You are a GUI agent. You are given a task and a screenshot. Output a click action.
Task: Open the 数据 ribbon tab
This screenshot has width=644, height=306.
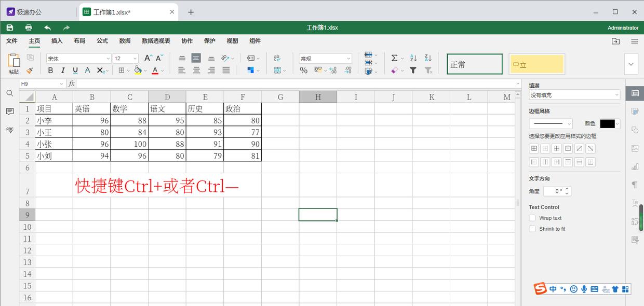tap(125, 41)
